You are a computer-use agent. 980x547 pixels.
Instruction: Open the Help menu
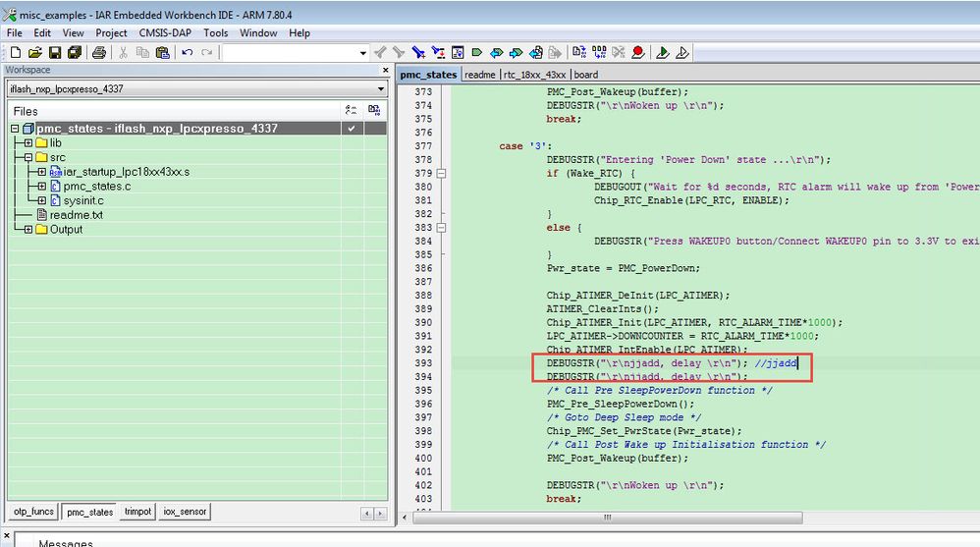[x=299, y=33]
